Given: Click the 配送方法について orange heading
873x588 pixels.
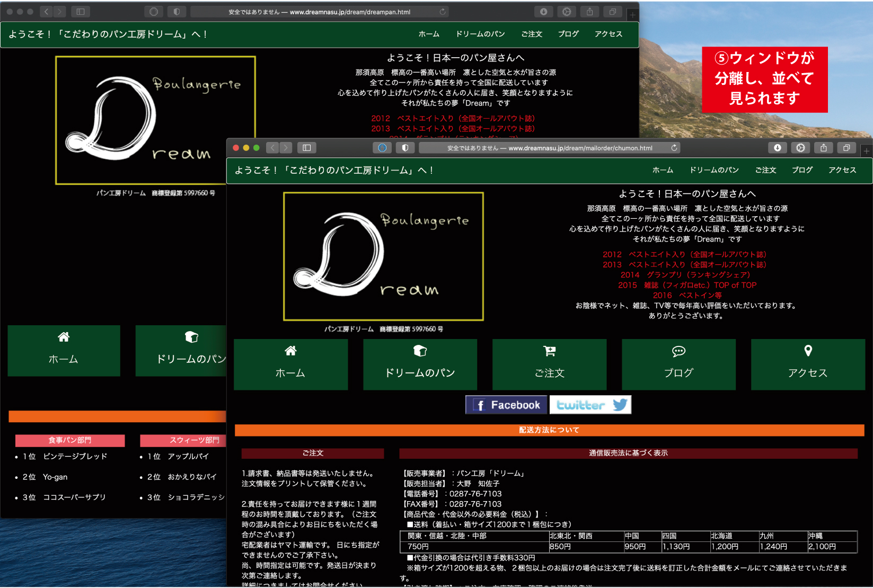Looking at the screenshot, I should point(549,430).
